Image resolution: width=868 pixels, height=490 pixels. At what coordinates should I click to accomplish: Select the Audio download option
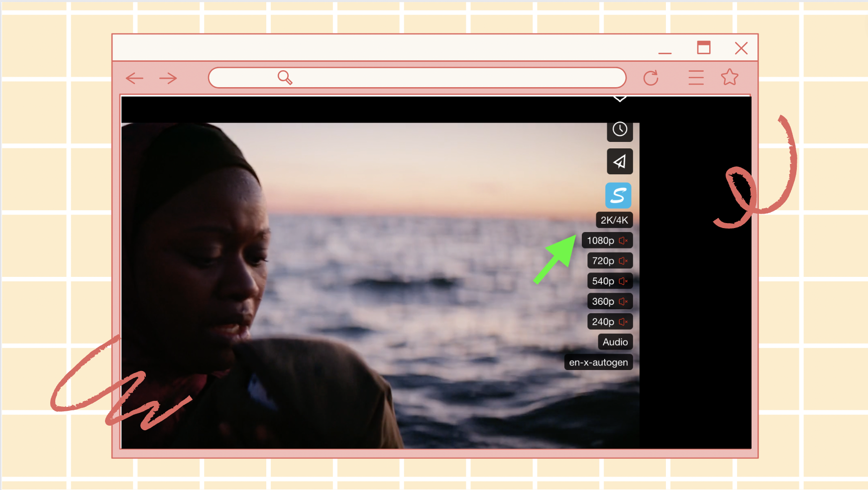pyautogui.click(x=615, y=342)
